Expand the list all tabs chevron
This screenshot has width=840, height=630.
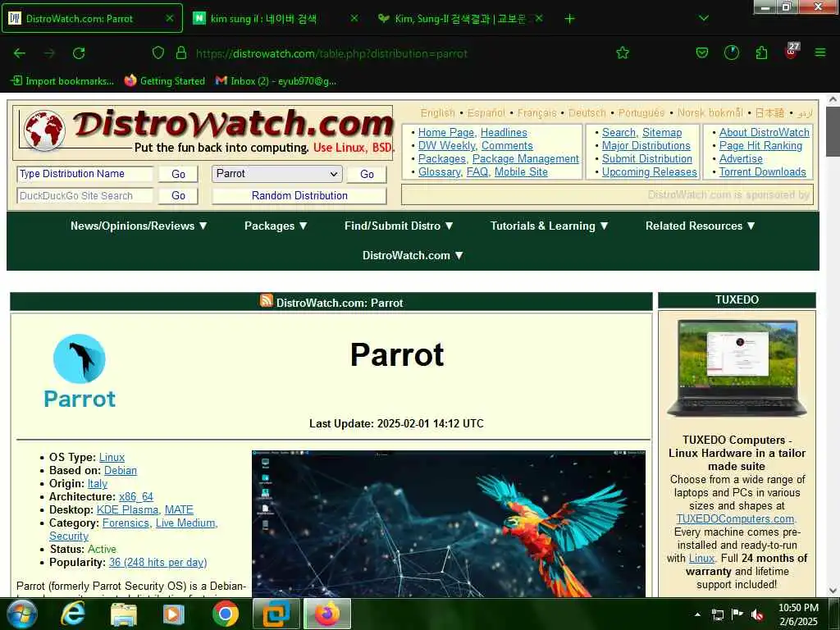click(x=704, y=18)
